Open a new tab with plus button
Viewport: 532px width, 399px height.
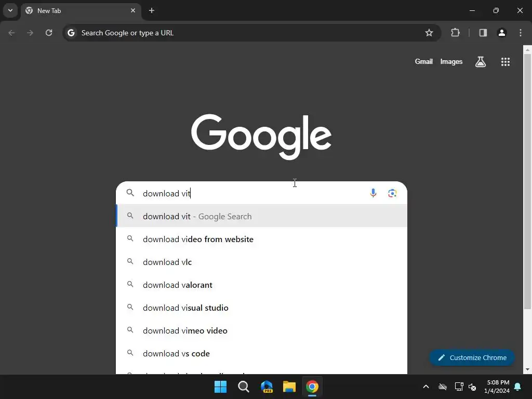pos(152,10)
